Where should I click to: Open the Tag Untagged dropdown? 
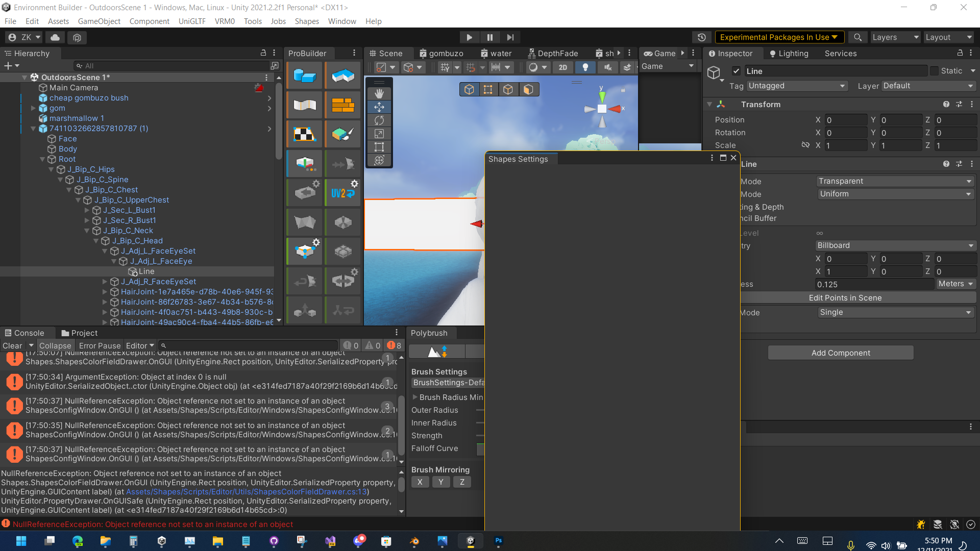pos(797,86)
